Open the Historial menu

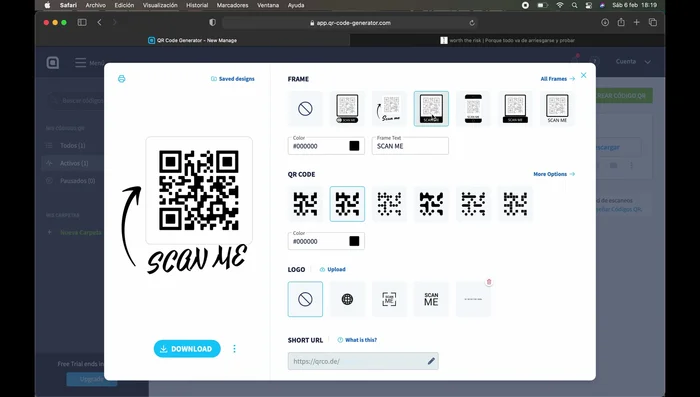coord(197,5)
